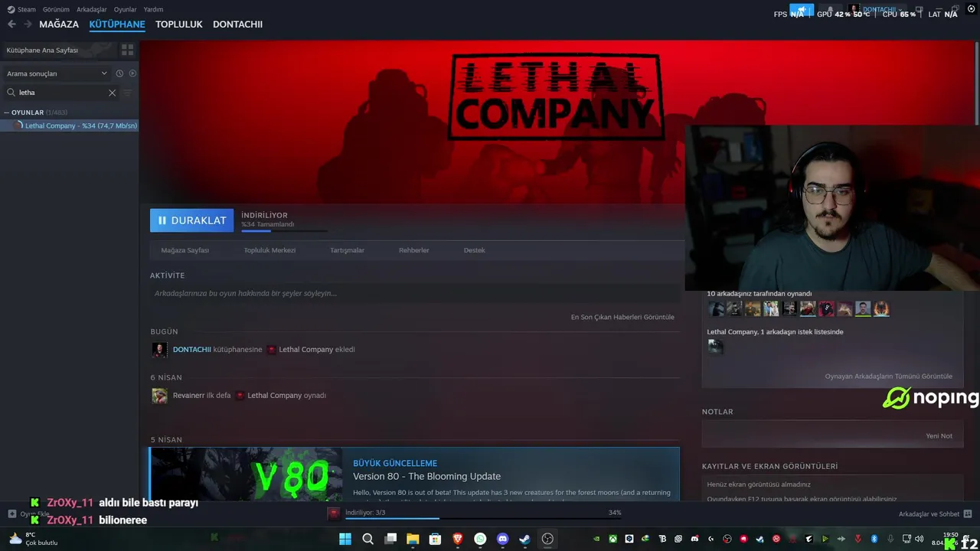View En Son Çıkan Haberleri Görüntüle
The image size is (980, 551).
(622, 317)
